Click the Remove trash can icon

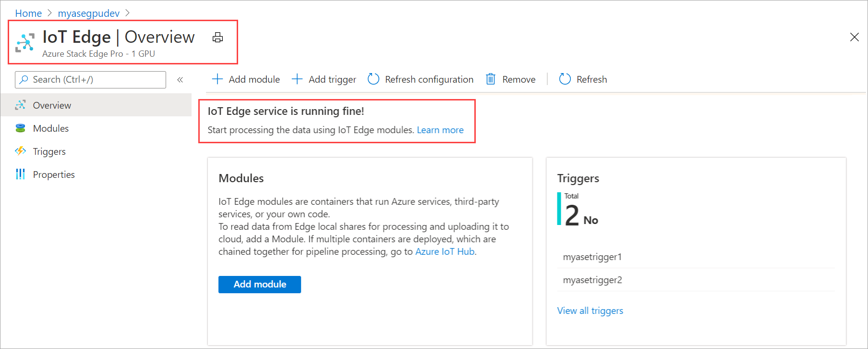(491, 79)
